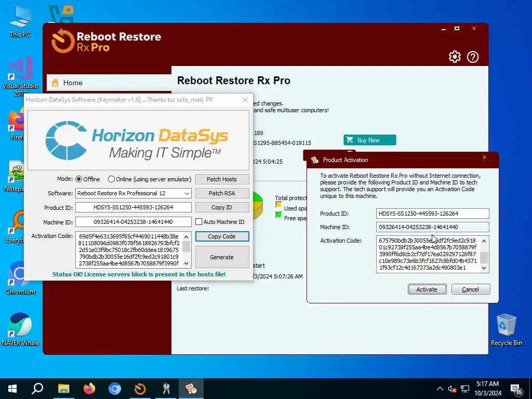The image size is (532, 399).
Task: Go to the Home tab
Action: point(109,83)
